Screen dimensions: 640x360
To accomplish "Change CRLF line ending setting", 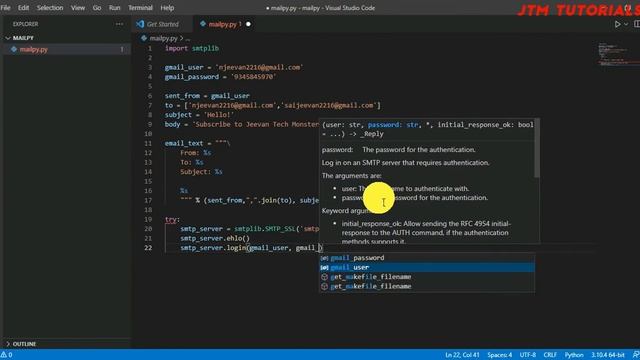I will (x=550, y=355).
